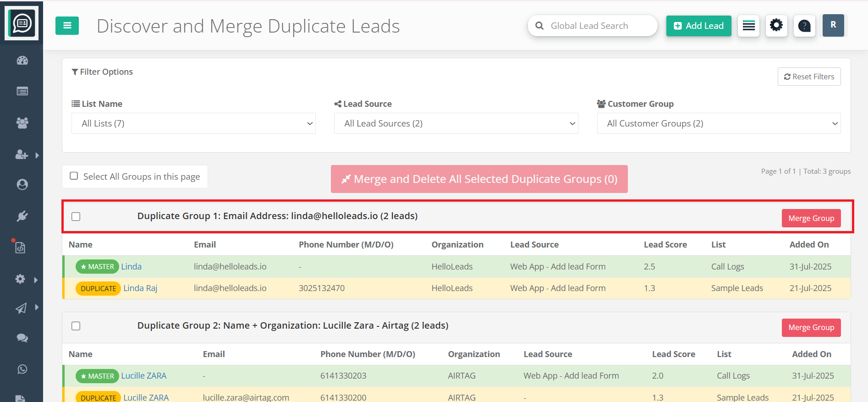Viewport: 868px width, 402px height.
Task: Click the help question mark icon
Action: (804, 26)
